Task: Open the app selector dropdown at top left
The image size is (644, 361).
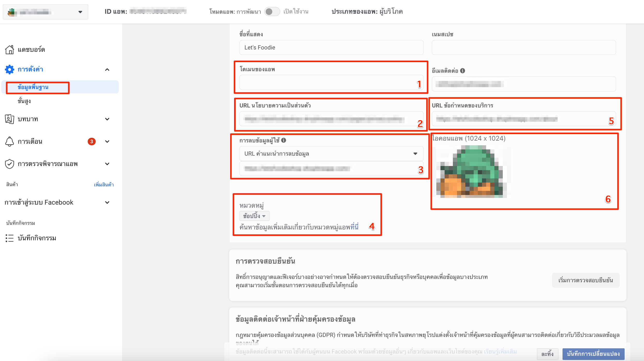Action: click(46, 12)
